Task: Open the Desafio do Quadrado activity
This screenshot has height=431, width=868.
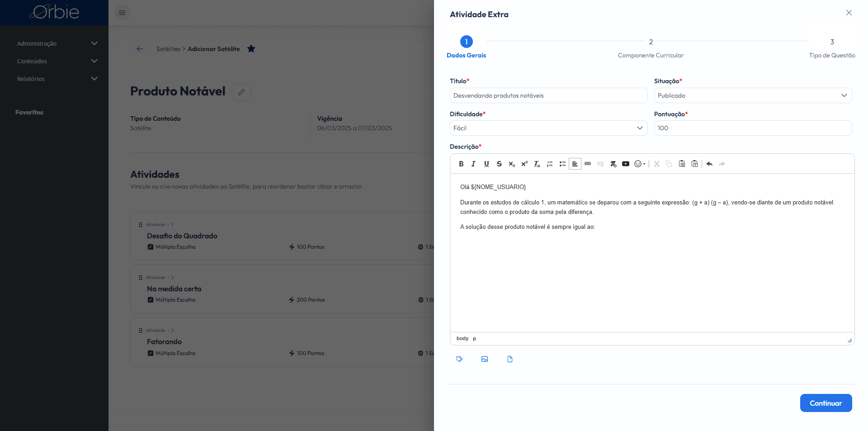Action: [182, 236]
